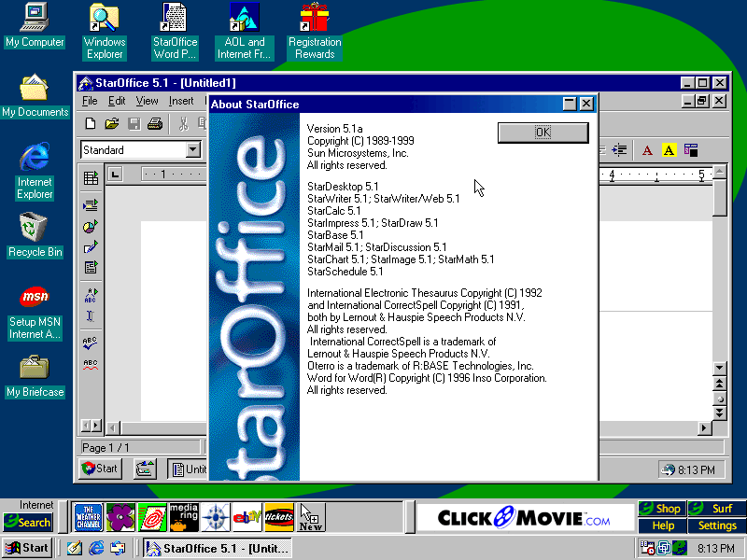The image size is (747, 560).
Task: Open a file with the folder icon
Action: [112, 123]
